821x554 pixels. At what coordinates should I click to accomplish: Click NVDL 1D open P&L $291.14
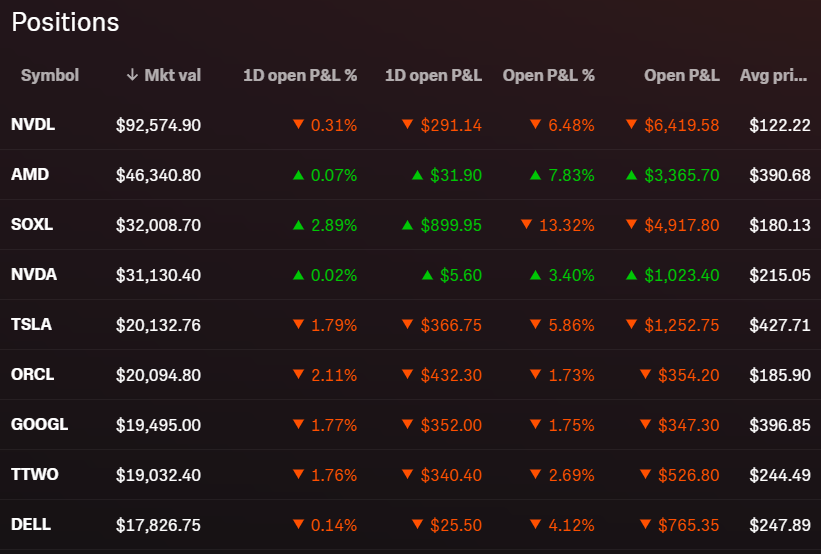click(451, 125)
